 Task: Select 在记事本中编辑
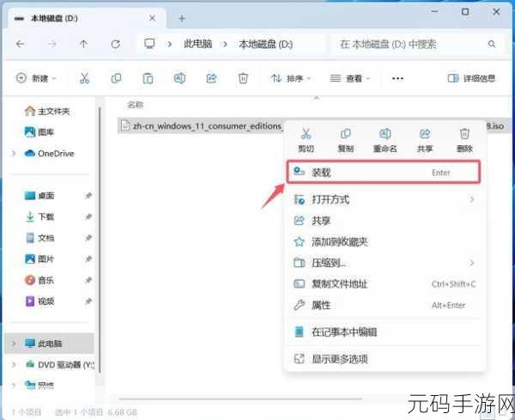[x=384, y=332]
